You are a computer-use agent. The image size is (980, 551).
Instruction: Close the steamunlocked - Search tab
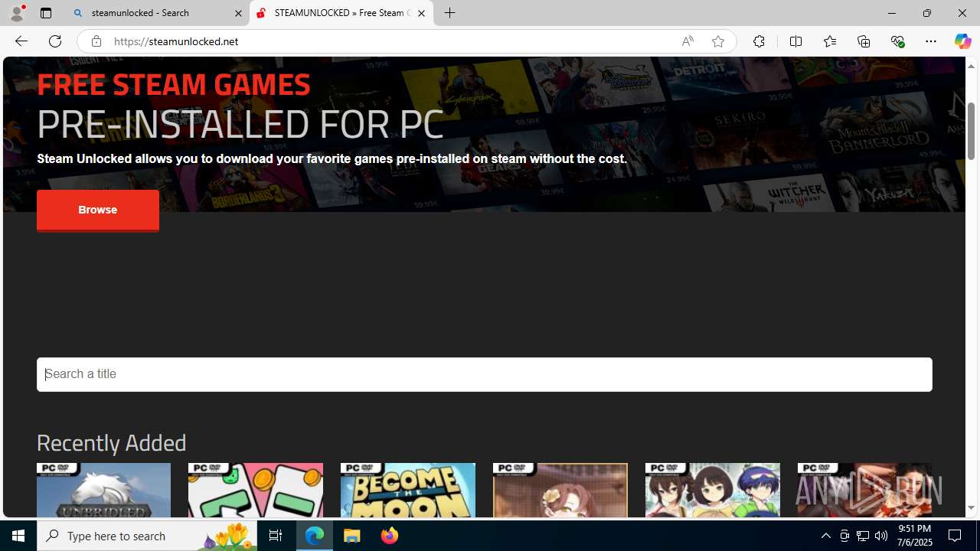click(x=238, y=13)
